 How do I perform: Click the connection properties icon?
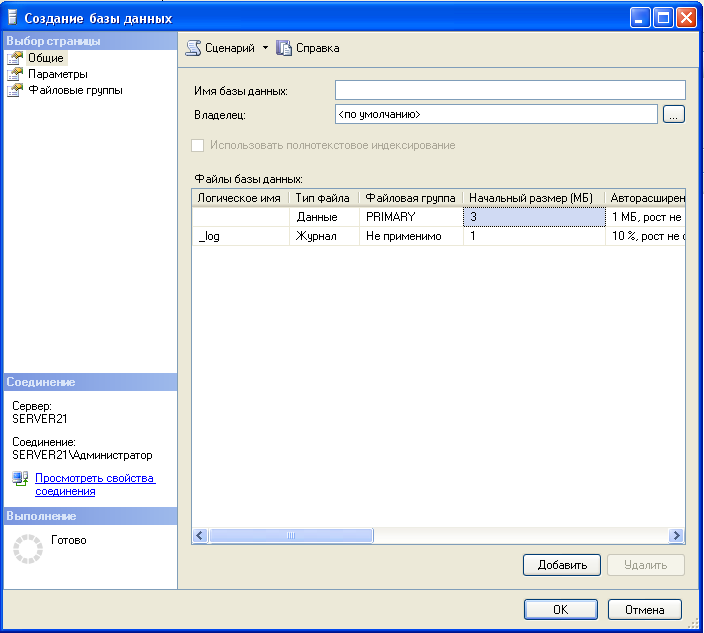(20, 479)
